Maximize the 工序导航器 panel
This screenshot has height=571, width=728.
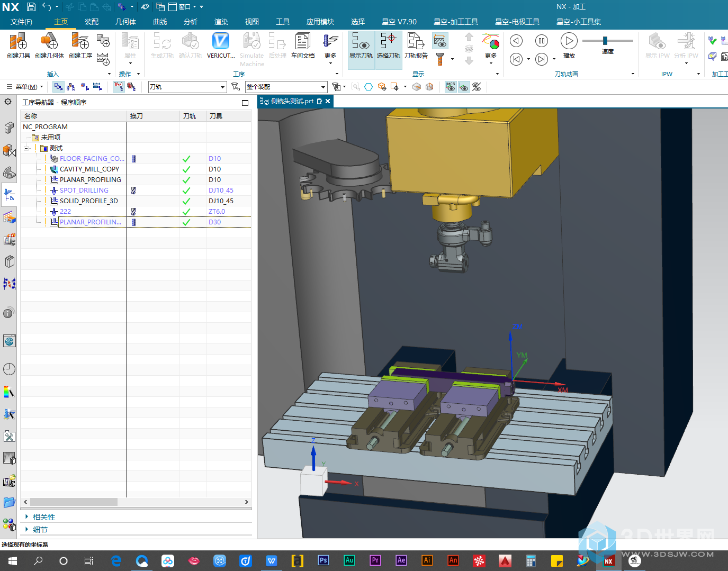point(245,103)
